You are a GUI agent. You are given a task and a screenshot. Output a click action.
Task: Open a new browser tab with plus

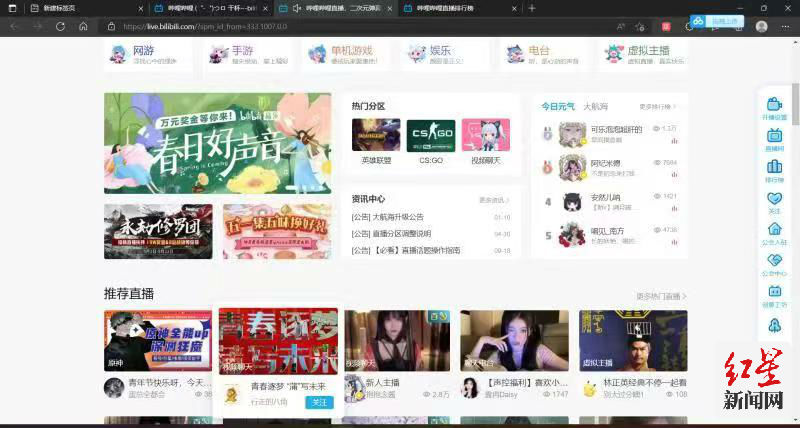point(532,8)
